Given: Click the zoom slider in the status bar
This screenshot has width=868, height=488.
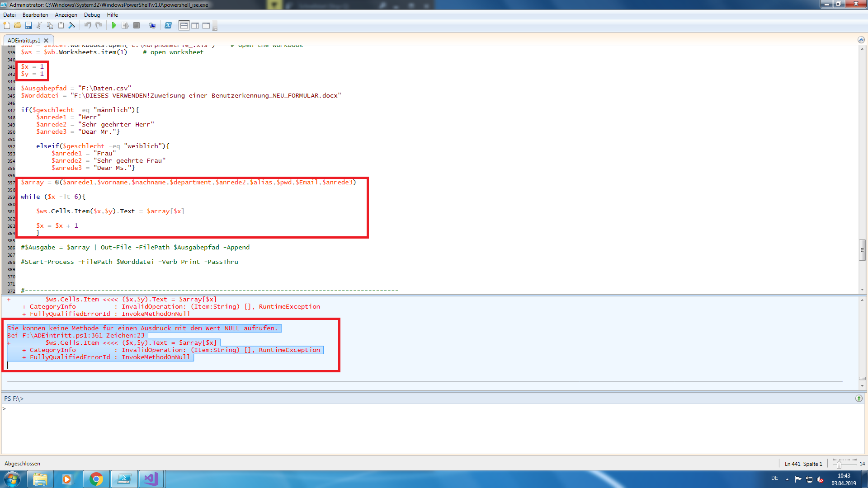Looking at the screenshot, I should (839, 464).
